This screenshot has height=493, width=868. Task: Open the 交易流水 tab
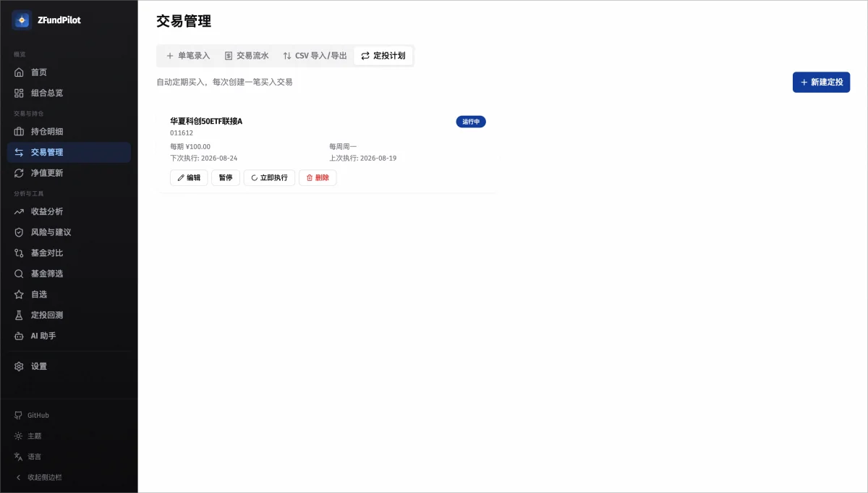tap(247, 56)
